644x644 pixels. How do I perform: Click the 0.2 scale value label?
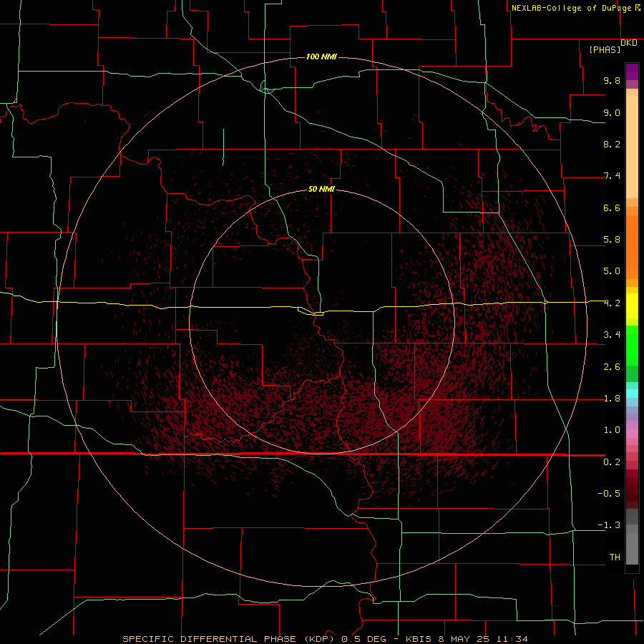pyautogui.click(x=612, y=462)
